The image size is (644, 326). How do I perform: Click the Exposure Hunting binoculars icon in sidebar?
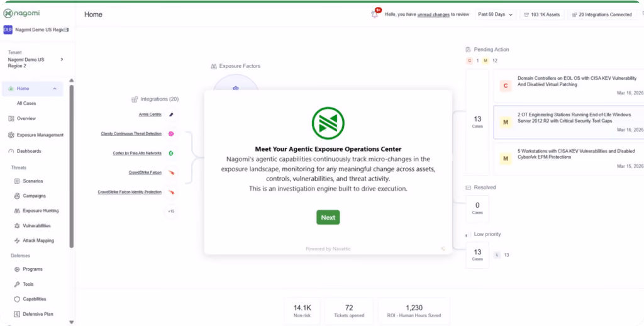click(17, 210)
